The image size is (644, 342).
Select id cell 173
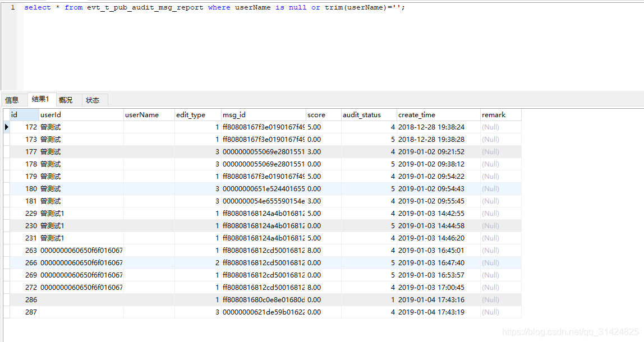pyautogui.click(x=24, y=140)
